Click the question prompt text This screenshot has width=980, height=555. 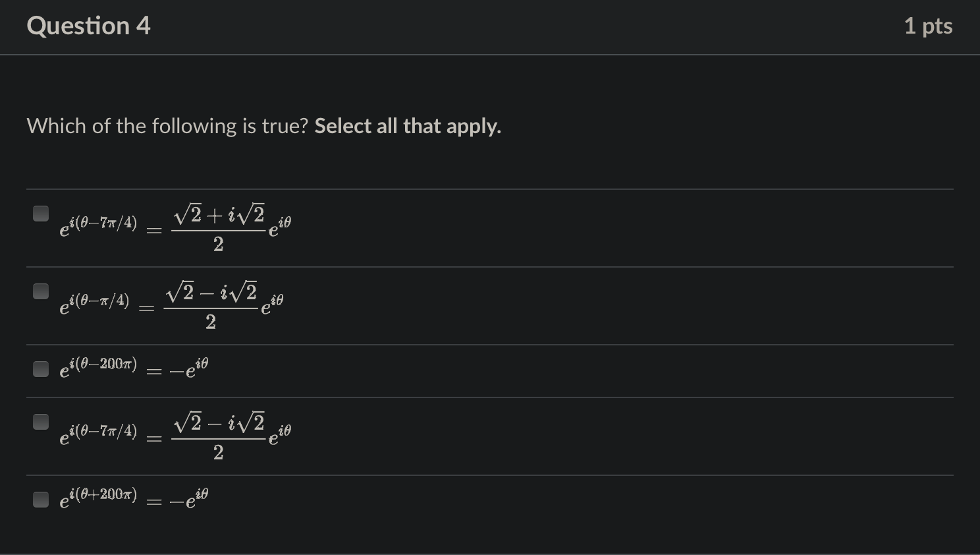tap(263, 125)
